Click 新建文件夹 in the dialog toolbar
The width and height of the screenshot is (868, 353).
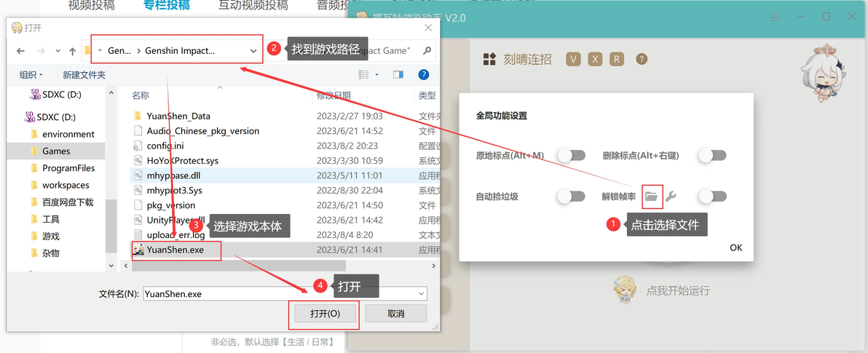(x=84, y=75)
